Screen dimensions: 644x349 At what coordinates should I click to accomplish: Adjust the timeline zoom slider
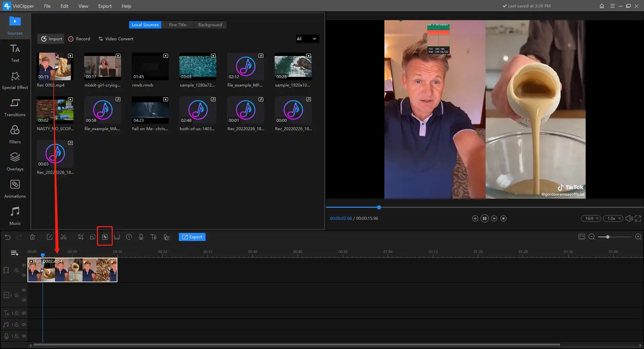tap(607, 237)
